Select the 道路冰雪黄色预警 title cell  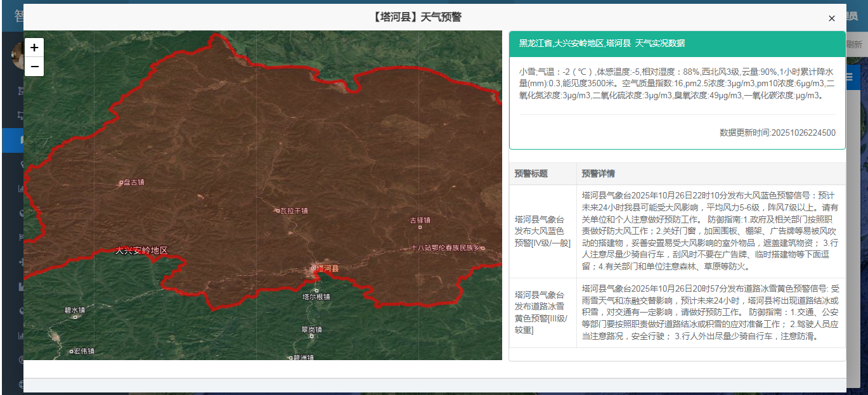tap(543, 313)
